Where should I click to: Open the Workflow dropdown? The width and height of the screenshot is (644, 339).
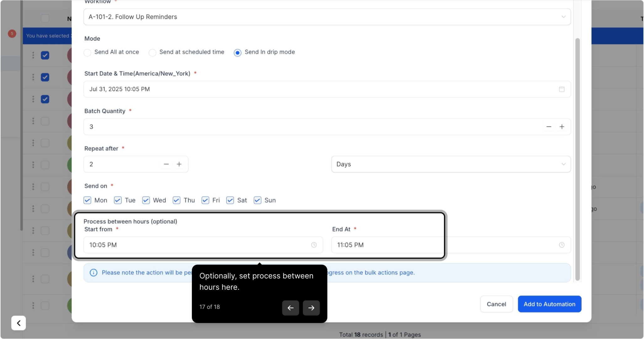pyautogui.click(x=327, y=17)
